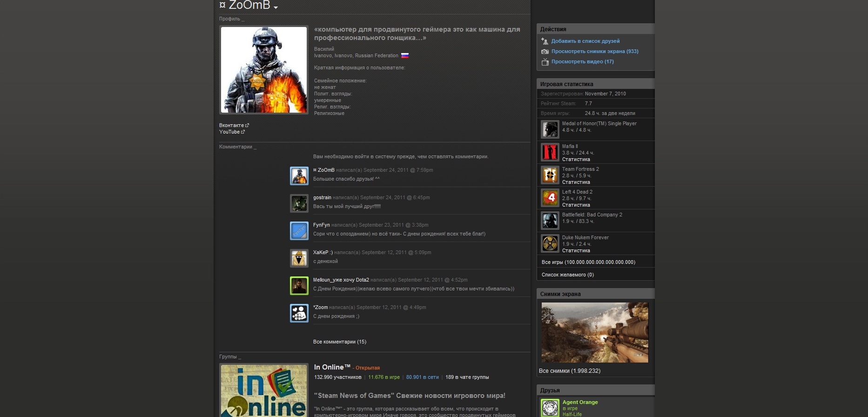Click Melloun_уже хочу Dota2 username
Viewport: 868px width, 417px height.
[341, 280]
